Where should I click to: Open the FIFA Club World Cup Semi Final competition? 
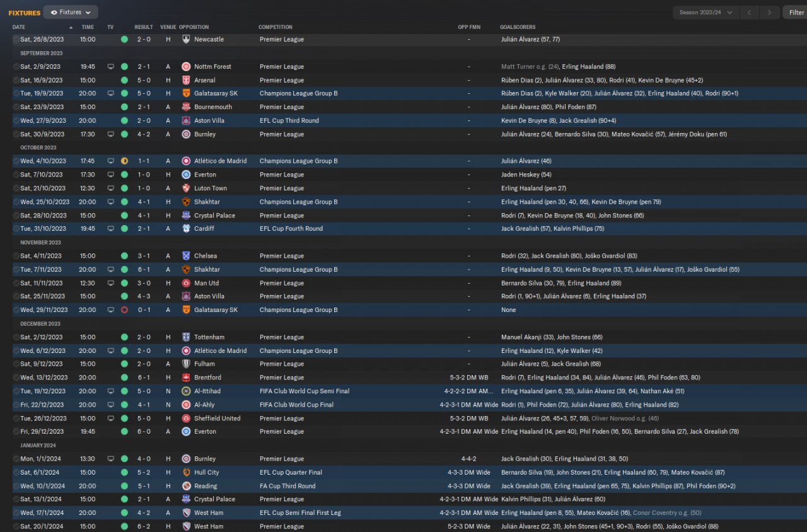[305, 391]
